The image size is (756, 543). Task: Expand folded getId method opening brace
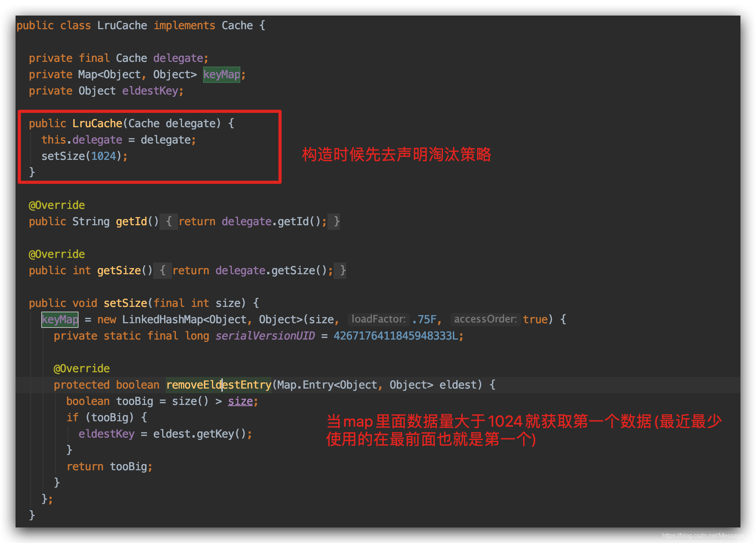(169, 222)
